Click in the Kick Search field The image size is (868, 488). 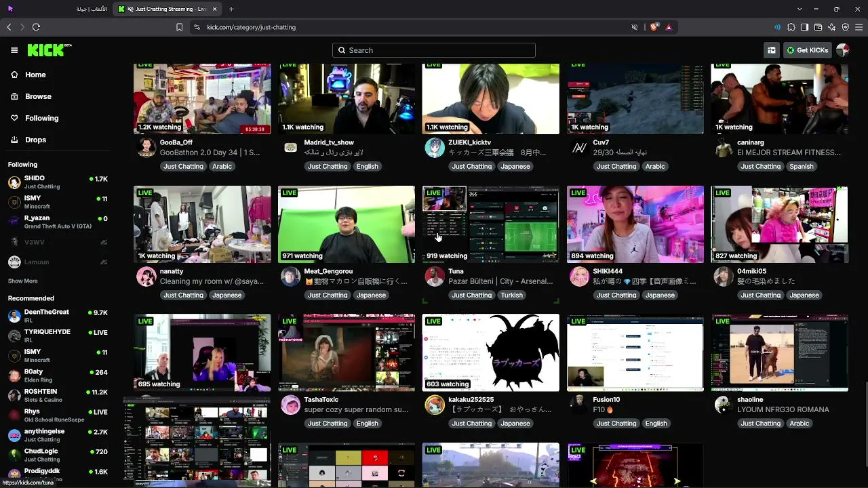434,50
